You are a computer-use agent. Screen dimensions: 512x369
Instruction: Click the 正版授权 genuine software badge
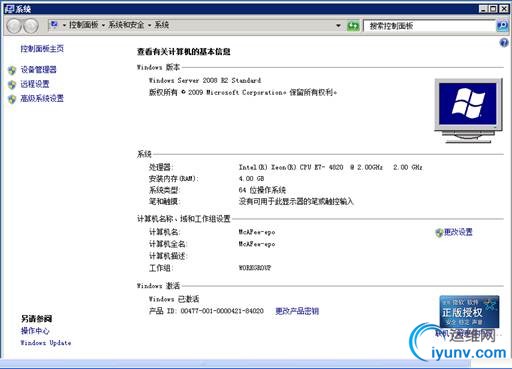[x=469, y=312]
